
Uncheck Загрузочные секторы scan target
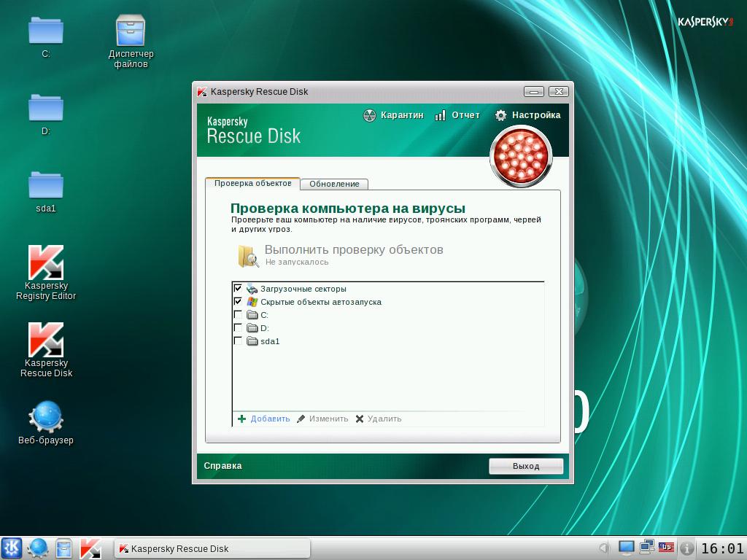click(239, 289)
